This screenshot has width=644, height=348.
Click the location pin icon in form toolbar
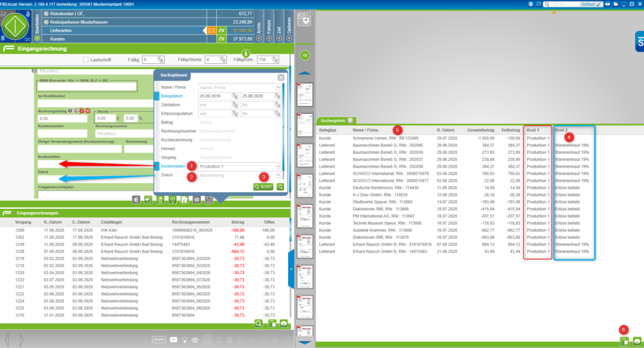[x=173, y=200]
